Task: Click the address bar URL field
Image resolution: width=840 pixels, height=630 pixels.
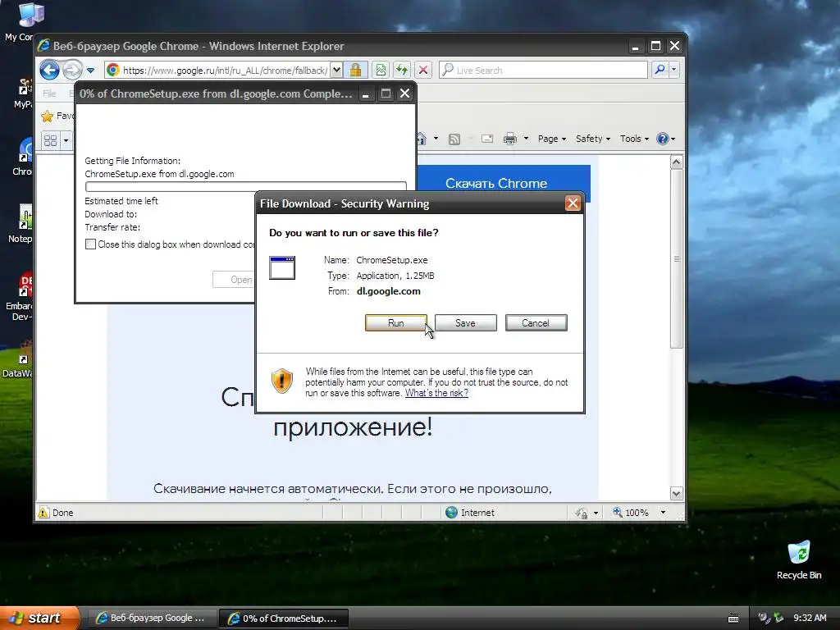Action: pos(225,71)
